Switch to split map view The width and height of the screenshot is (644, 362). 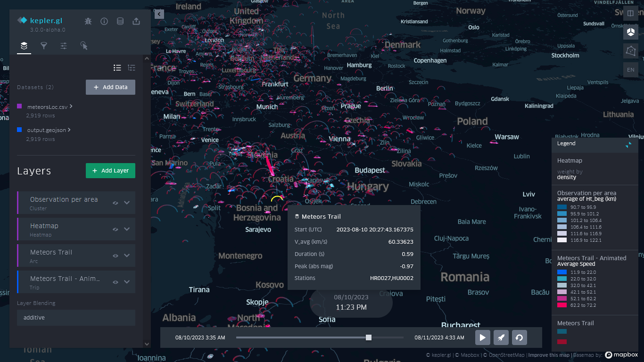pos(630,13)
